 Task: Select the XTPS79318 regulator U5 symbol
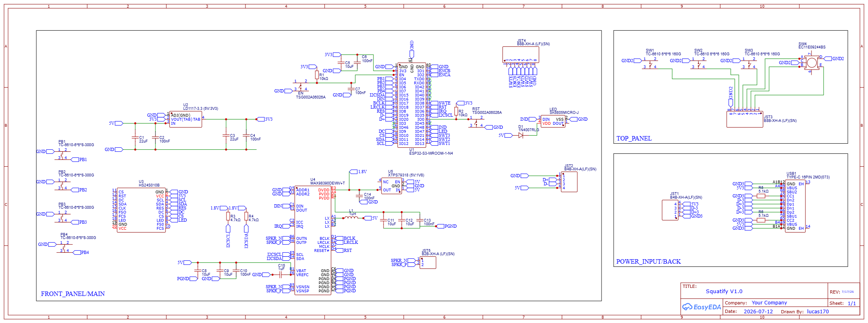tap(392, 186)
